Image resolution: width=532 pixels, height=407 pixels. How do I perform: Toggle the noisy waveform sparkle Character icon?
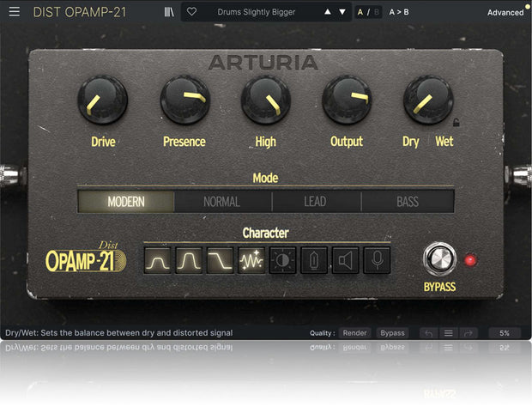[x=251, y=260]
